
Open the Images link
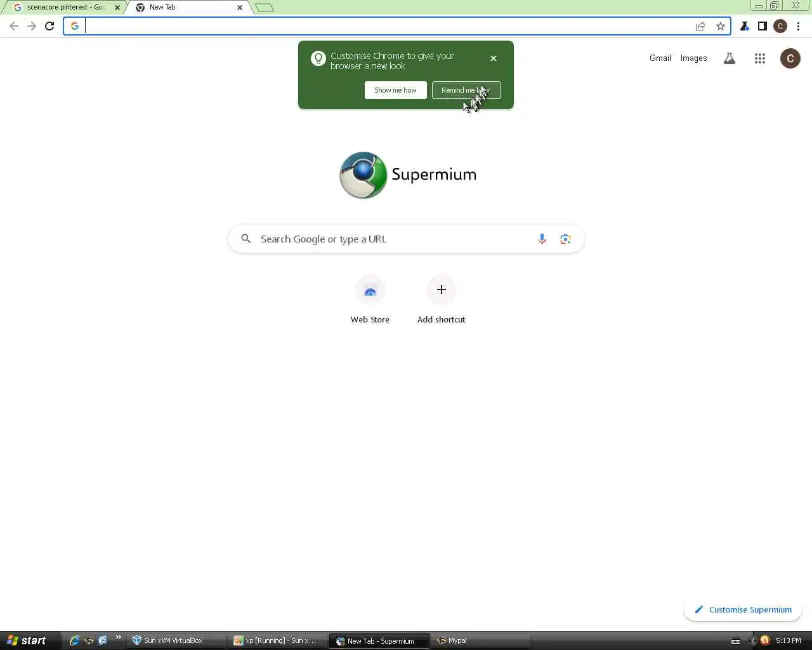(x=693, y=58)
